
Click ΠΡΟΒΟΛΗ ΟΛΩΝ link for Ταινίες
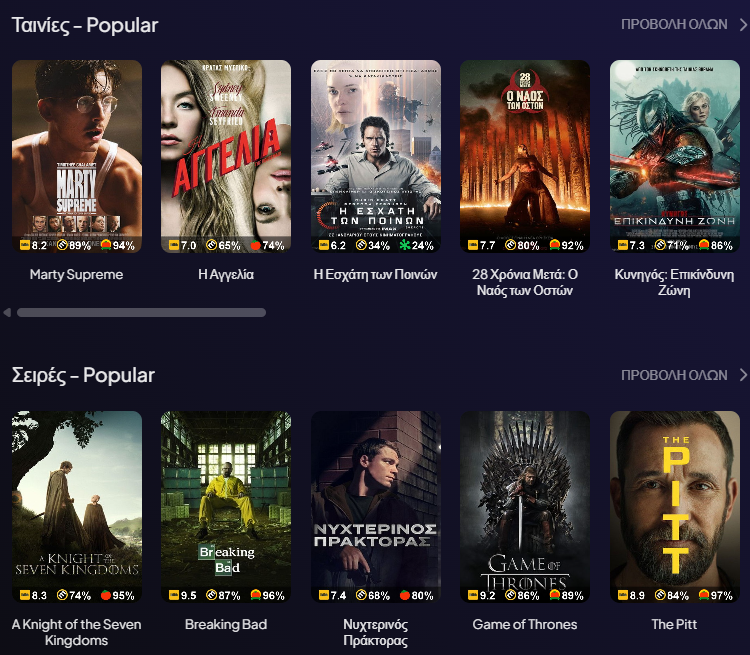pyautogui.click(x=673, y=24)
